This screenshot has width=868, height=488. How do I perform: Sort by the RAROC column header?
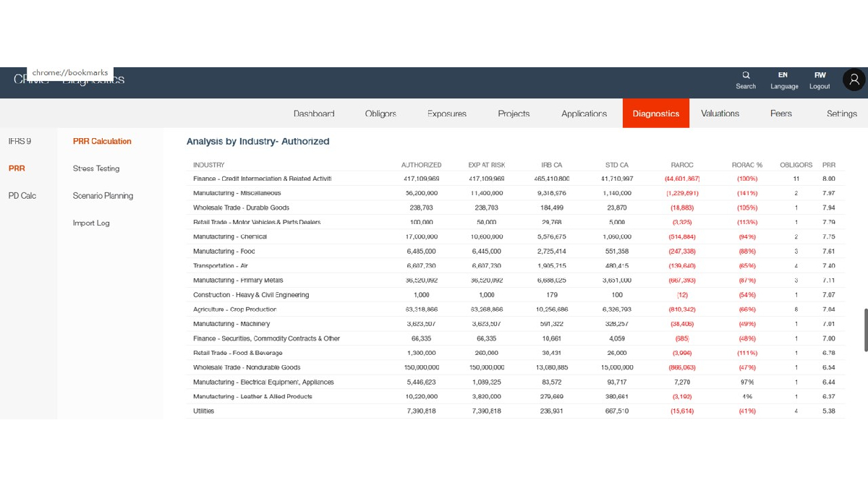681,165
